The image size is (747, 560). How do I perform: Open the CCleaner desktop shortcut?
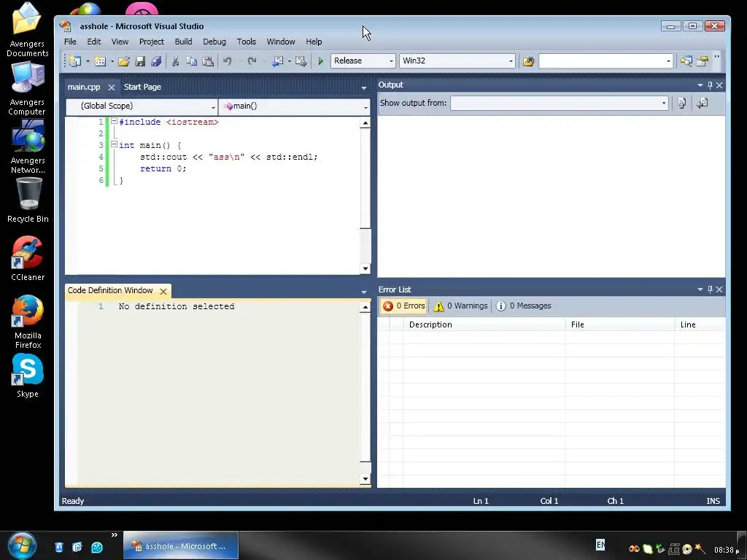[28, 259]
